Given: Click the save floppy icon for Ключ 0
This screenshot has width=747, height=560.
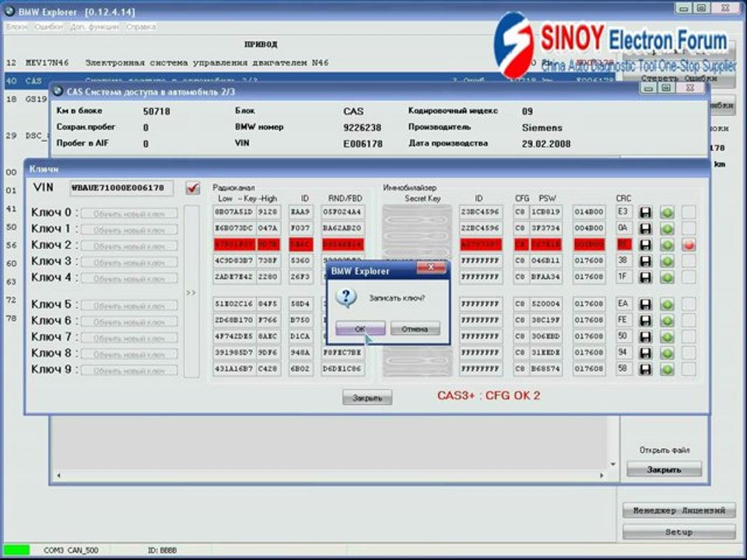Looking at the screenshot, I should (645, 212).
